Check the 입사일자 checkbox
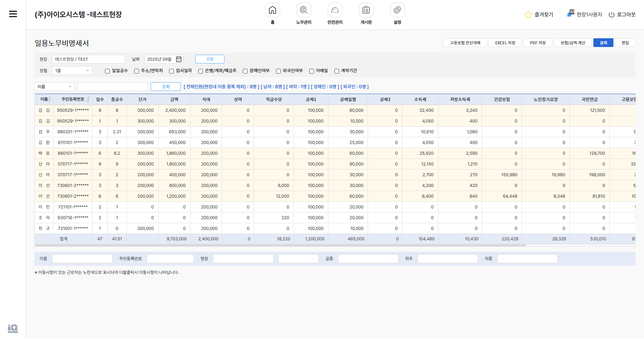Screen dimensions: 644x339 (171, 71)
